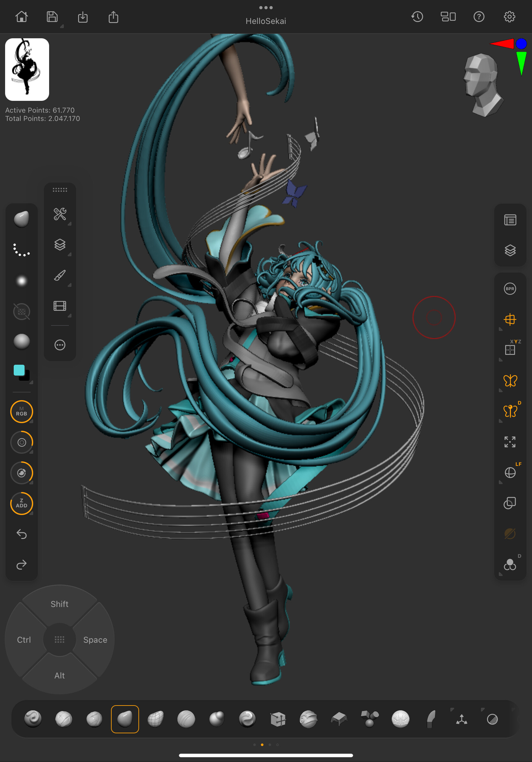
Task: Open the help question mark
Action: click(479, 17)
